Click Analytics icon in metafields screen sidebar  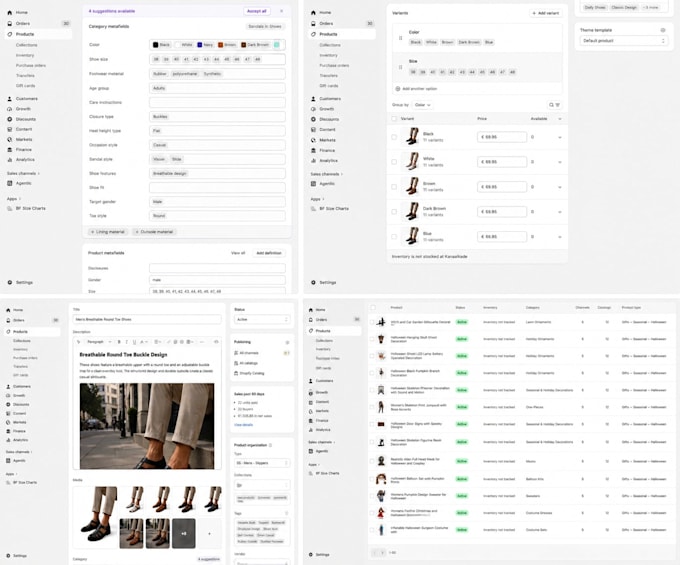pyautogui.click(x=10, y=160)
